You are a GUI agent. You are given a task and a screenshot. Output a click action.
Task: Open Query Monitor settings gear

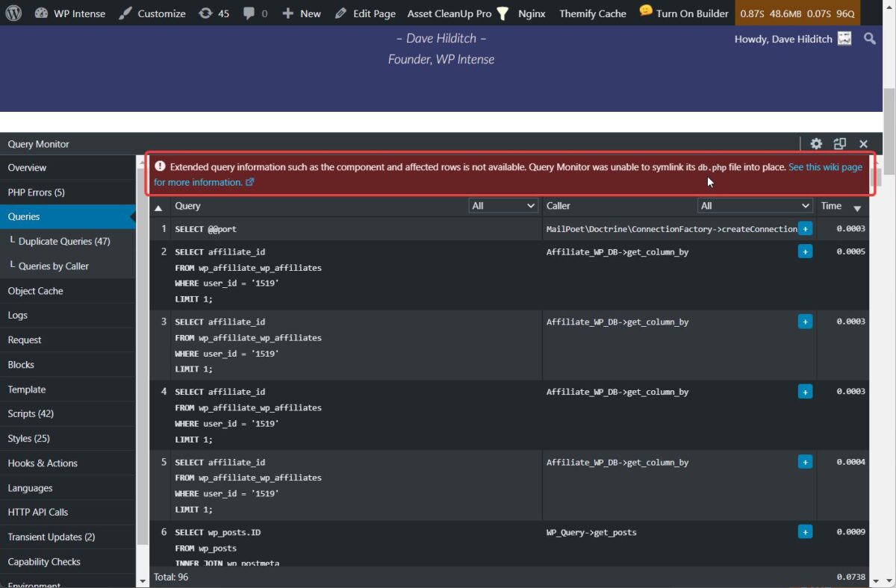click(816, 144)
